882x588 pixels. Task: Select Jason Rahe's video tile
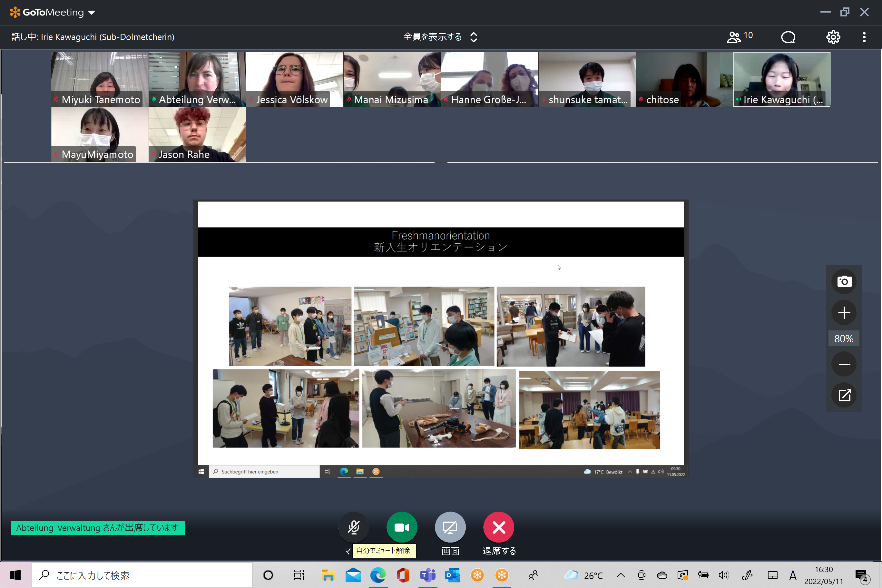click(x=197, y=135)
